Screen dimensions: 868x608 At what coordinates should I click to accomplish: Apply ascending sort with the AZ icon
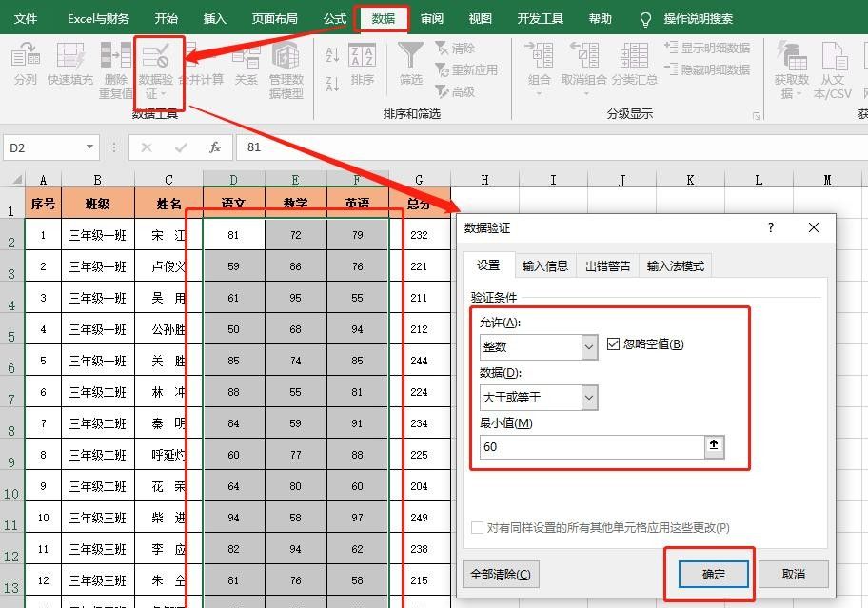point(333,53)
